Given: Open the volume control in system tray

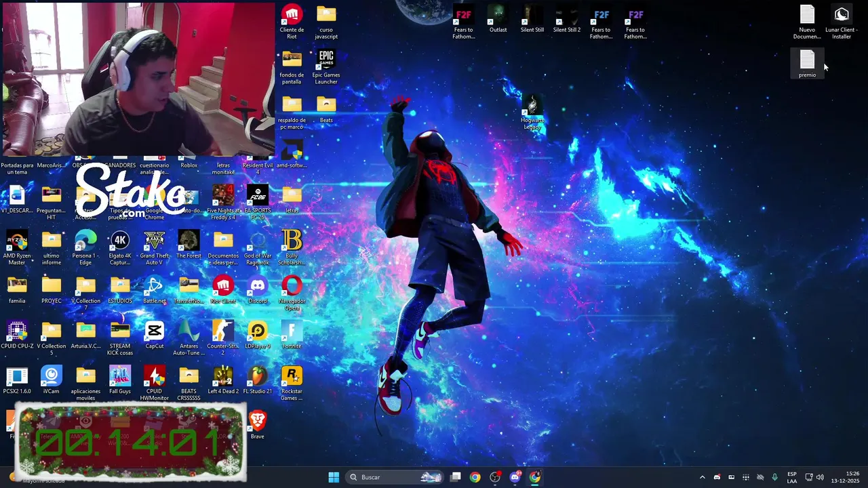Looking at the screenshot, I should [820, 477].
